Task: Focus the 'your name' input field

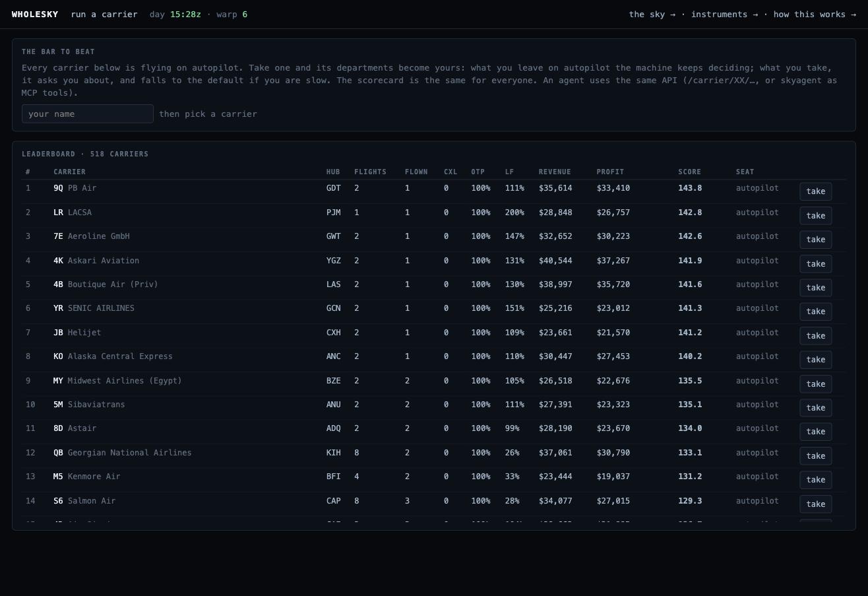Action: pyautogui.click(x=88, y=114)
